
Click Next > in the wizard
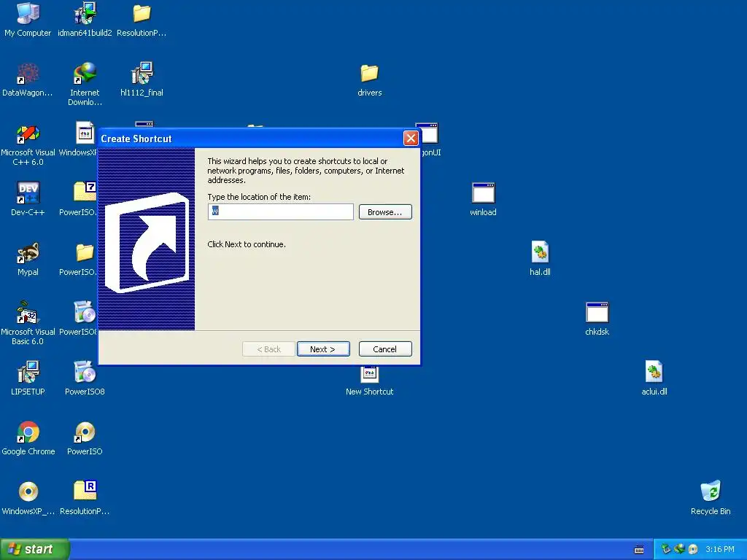[x=323, y=349]
